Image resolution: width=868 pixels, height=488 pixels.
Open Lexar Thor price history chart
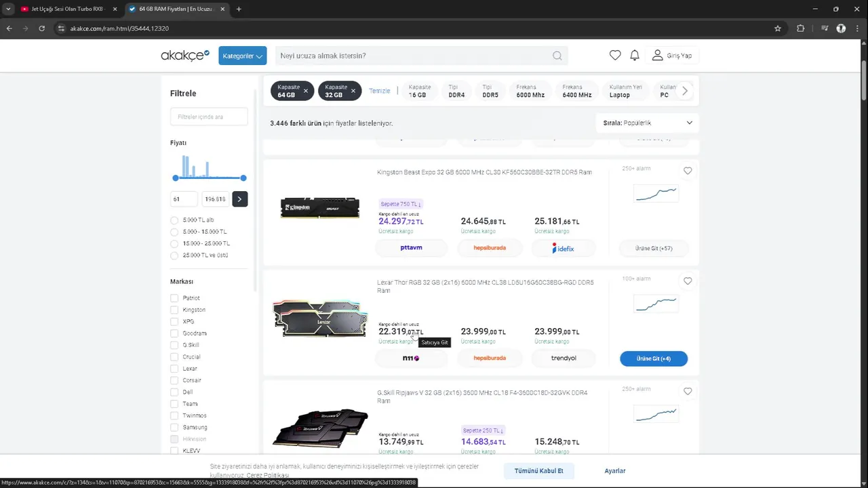(x=655, y=304)
